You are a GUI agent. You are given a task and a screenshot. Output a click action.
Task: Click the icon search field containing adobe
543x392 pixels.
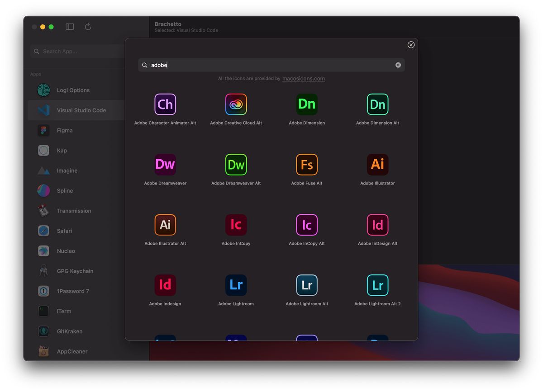coord(271,65)
